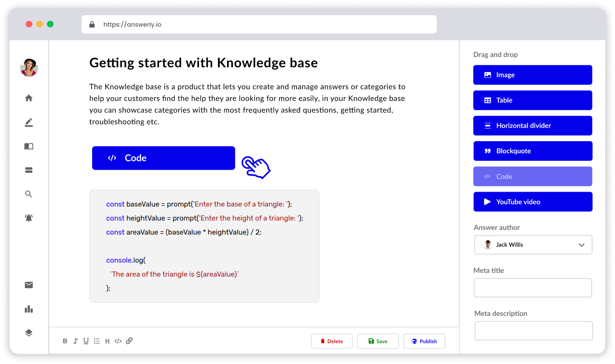The width and height of the screenshot is (615, 364).
Task: Open the Answer author dropdown
Action: 533,245
